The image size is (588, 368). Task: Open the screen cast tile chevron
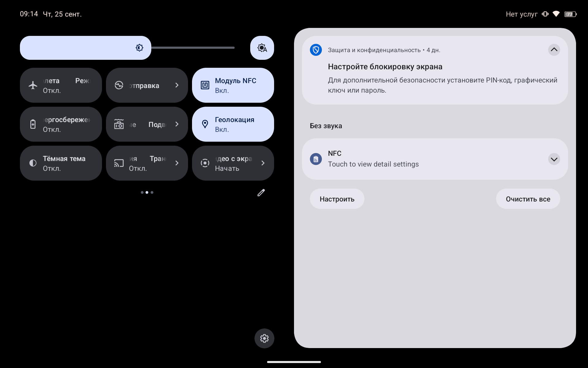[177, 163]
